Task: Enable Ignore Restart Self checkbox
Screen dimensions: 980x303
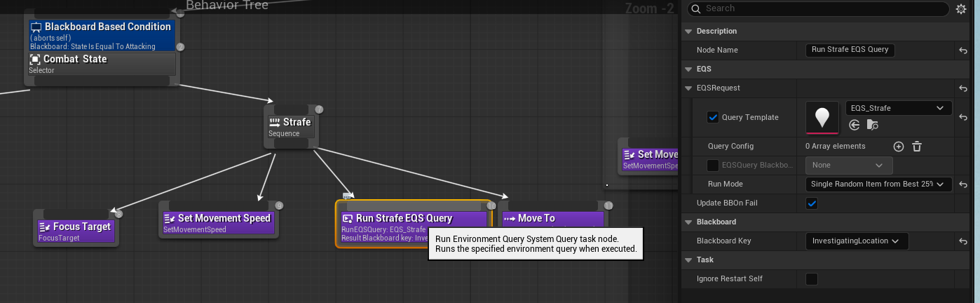Action: (812, 279)
